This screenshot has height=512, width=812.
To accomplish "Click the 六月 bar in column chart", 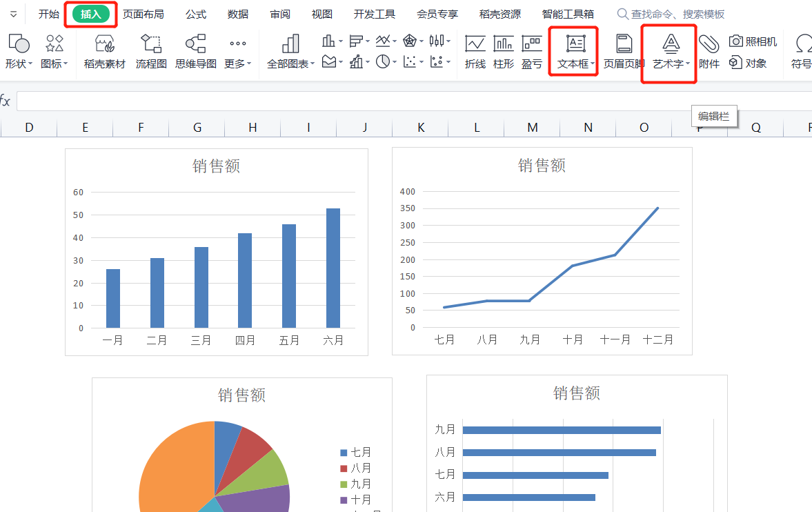I will click(333, 268).
